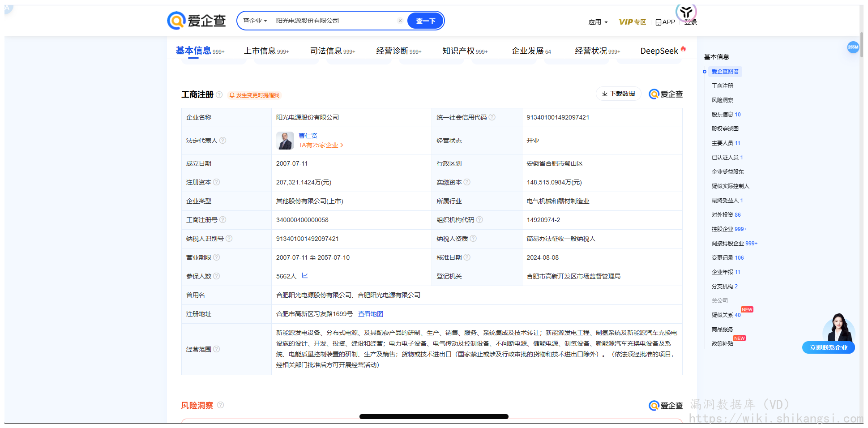Screen dimensions: 868x428
Task: Focus the company search input field
Action: pyautogui.click(x=335, y=21)
